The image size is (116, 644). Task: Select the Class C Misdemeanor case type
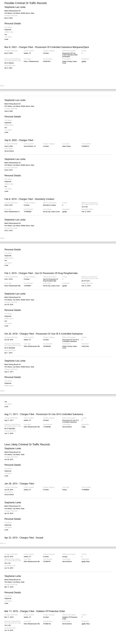31,61
